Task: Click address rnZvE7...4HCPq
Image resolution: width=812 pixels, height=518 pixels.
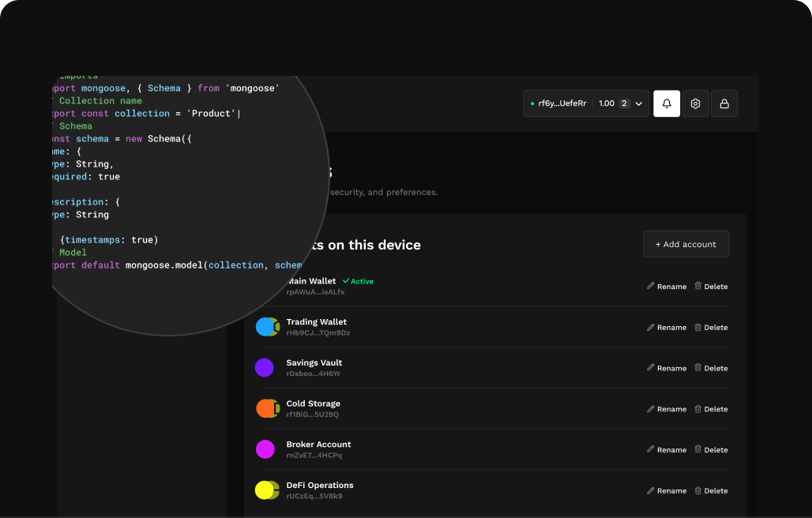Action: click(314, 456)
